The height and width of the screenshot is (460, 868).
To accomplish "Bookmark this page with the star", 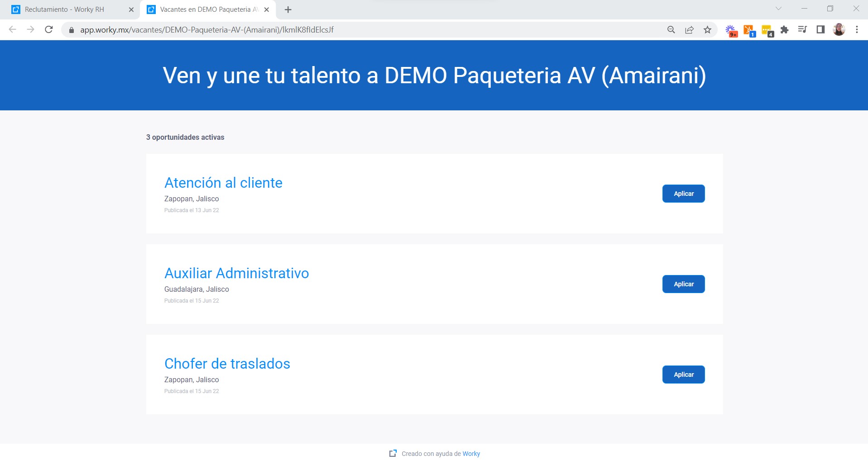I will pyautogui.click(x=707, y=30).
